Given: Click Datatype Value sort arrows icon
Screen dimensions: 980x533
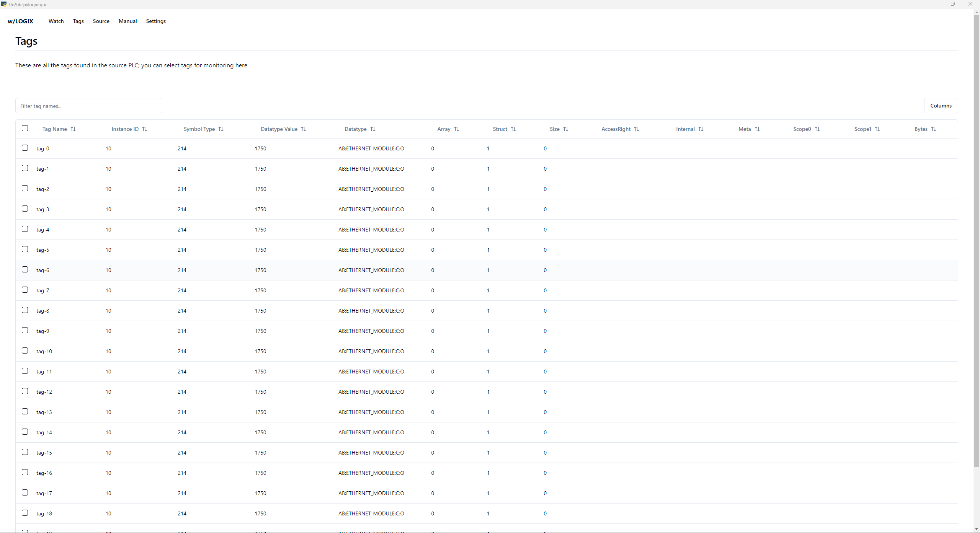Looking at the screenshot, I should point(304,129).
